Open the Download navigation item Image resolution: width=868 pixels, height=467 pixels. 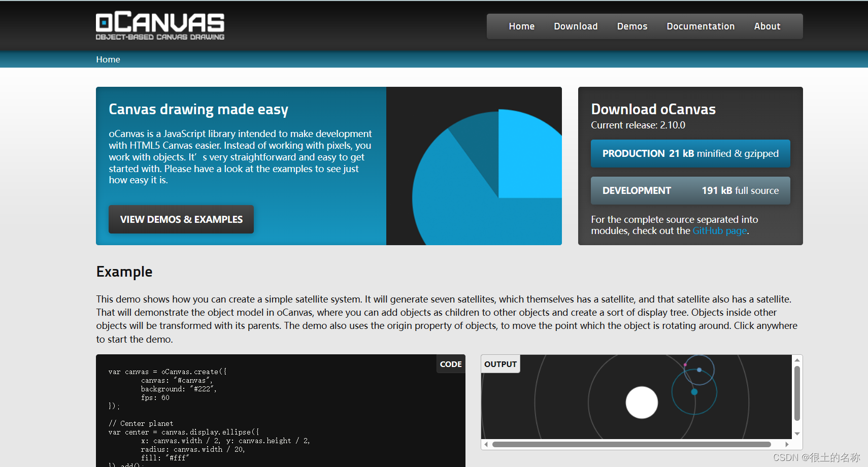click(576, 26)
